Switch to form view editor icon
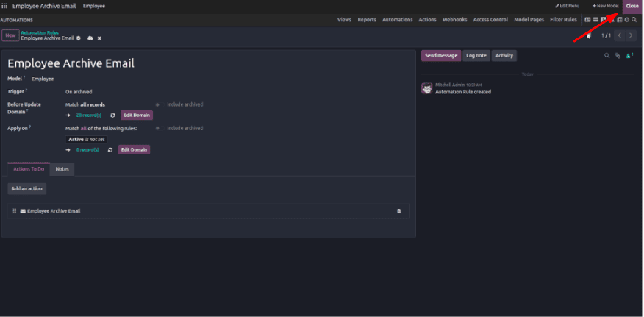644x317 pixels. click(587, 19)
